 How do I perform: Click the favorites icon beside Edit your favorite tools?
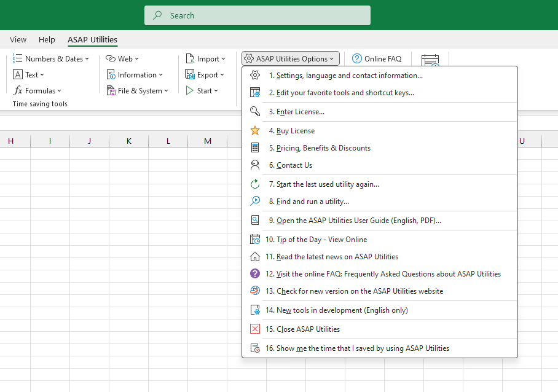pyautogui.click(x=255, y=93)
